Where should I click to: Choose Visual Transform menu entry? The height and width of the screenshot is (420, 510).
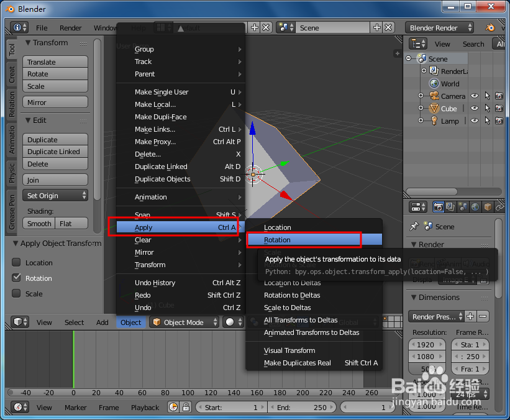(x=314, y=350)
